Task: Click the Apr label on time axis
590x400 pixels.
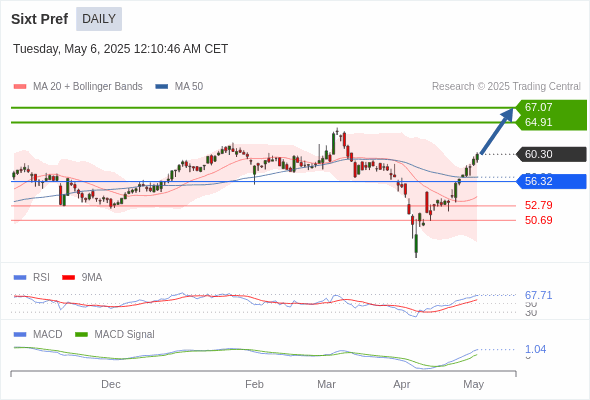Action: point(402,384)
